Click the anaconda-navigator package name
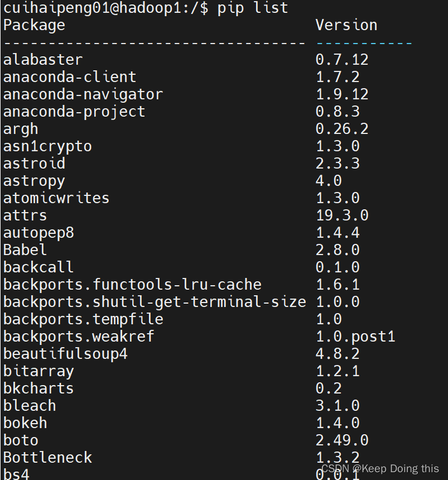This screenshot has height=480, width=448. point(83,94)
